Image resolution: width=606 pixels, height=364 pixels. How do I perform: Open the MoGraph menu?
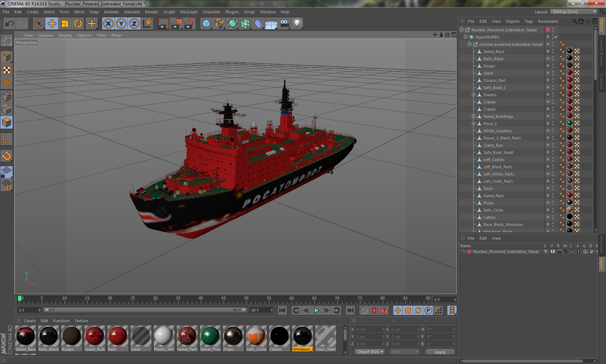click(x=189, y=12)
